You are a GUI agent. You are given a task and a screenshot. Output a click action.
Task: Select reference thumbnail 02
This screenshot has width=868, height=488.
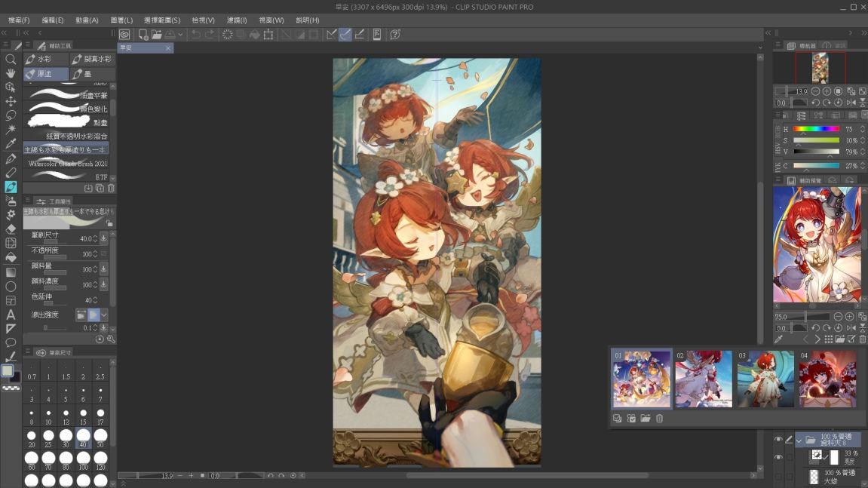pyautogui.click(x=704, y=379)
